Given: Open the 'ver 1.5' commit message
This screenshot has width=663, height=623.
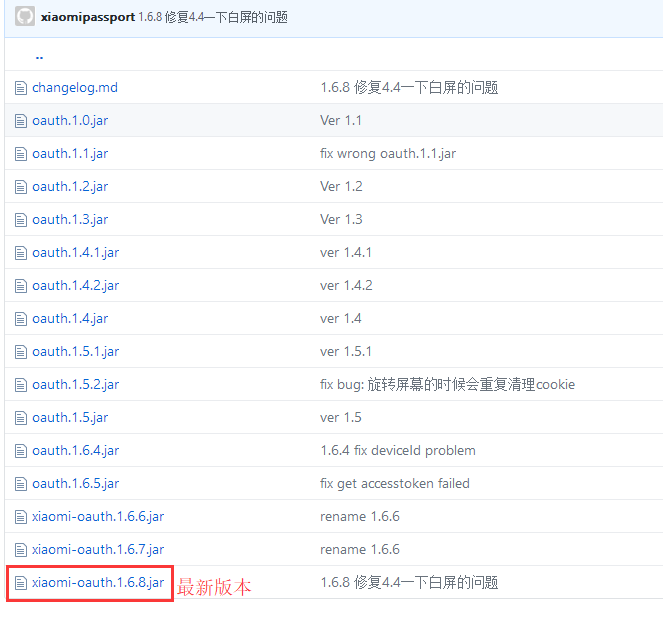Looking at the screenshot, I should click(x=341, y=418).
